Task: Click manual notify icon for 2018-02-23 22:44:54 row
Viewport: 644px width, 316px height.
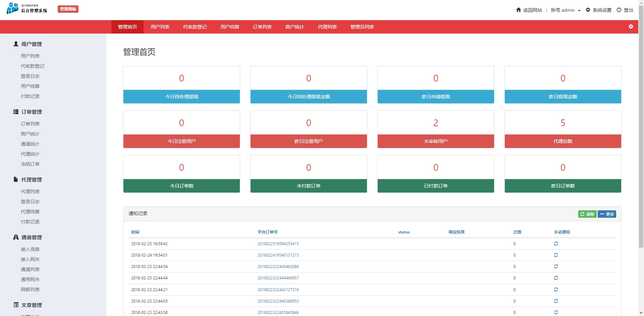Action: click(x=556, y=266)
